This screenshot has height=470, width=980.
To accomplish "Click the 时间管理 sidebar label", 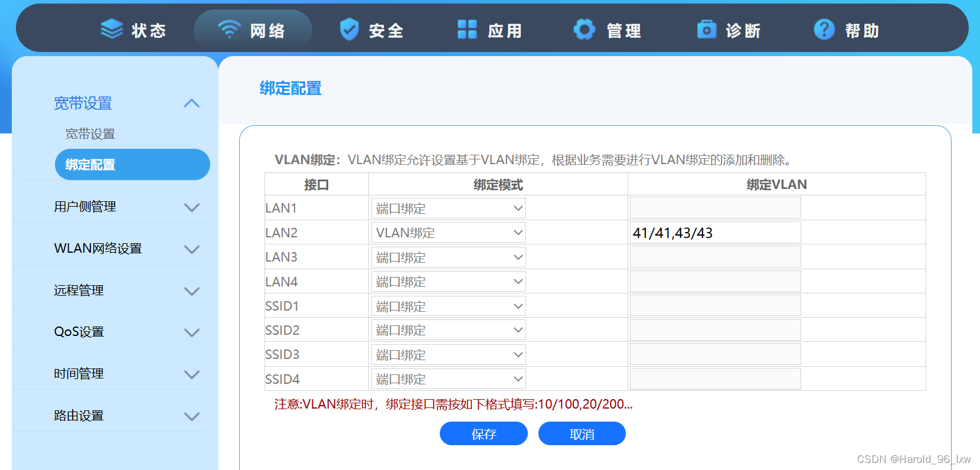I will point(79,374).
